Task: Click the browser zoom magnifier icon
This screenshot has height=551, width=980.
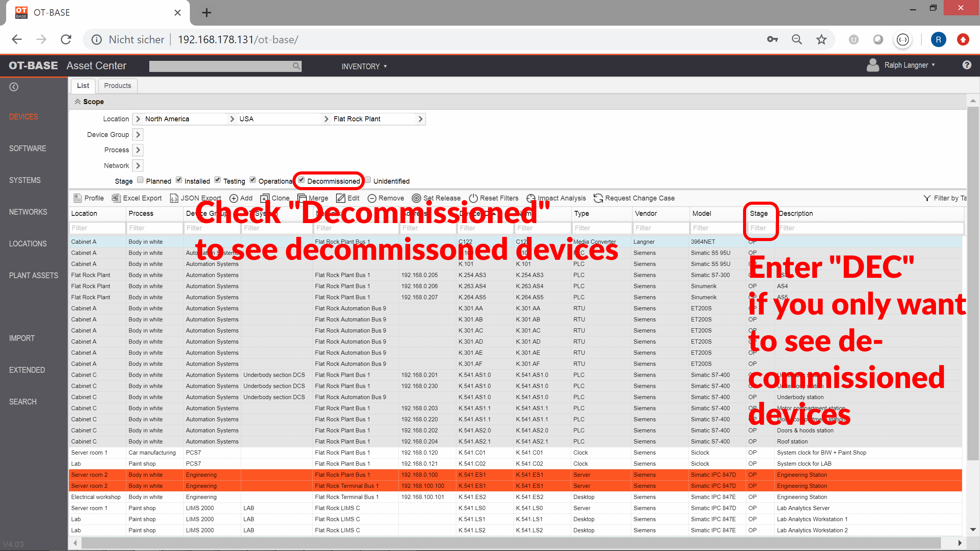Action: tap(797, 39)
